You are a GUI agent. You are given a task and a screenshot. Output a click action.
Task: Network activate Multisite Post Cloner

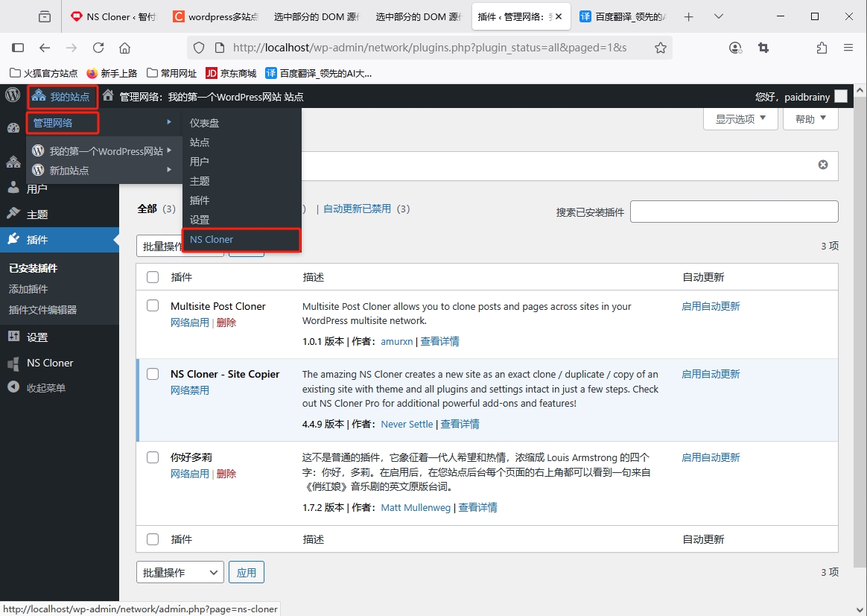point(190,323)
